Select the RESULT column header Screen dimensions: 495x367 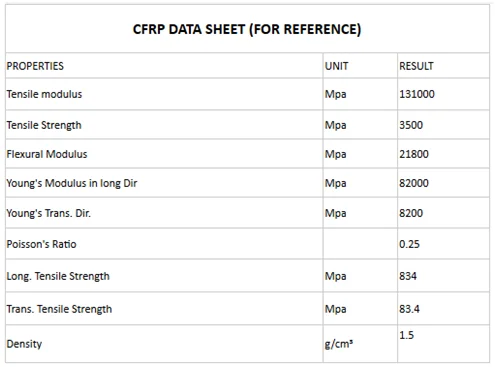click(416, 66)
